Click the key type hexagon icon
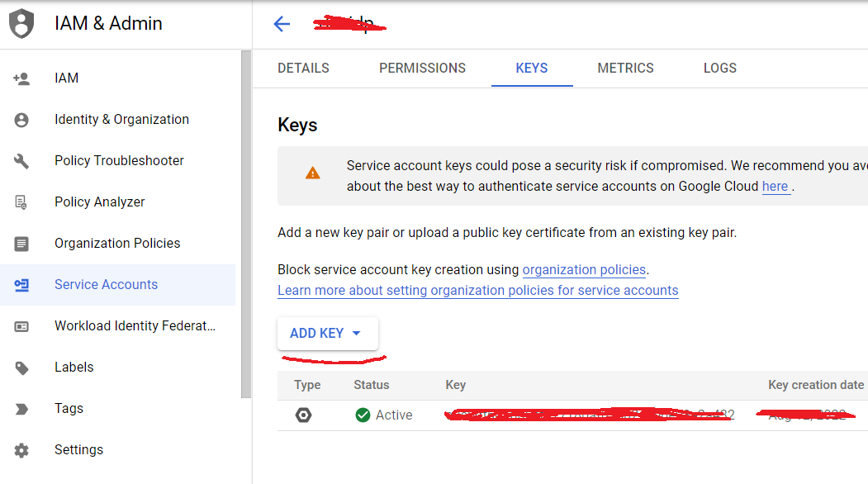 coord(304,415)
